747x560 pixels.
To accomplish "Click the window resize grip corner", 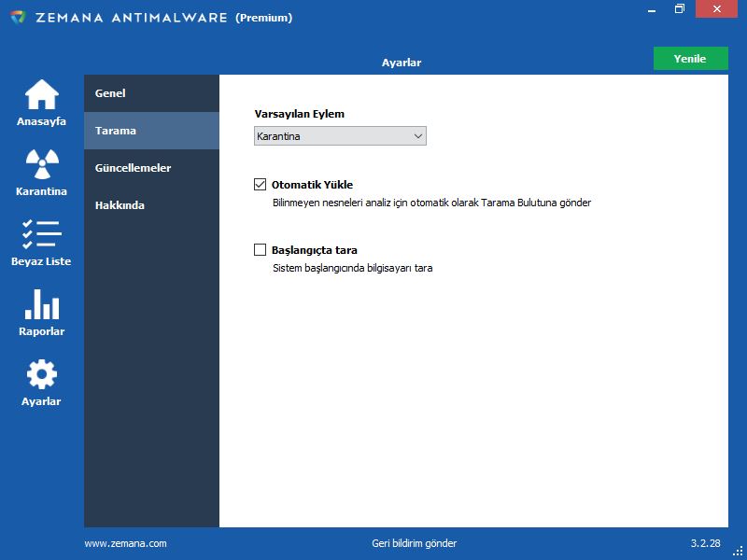I will pos(738,551).
